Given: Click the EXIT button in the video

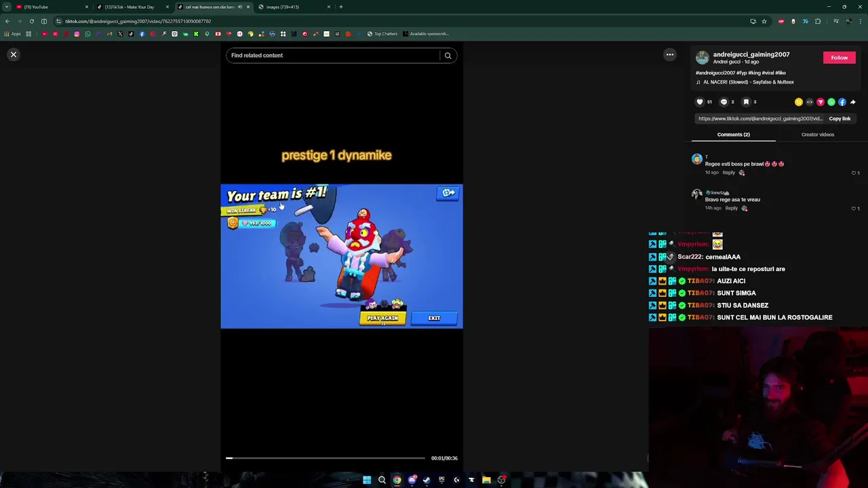Looking at the screenshot, I should tap(434, 318).
